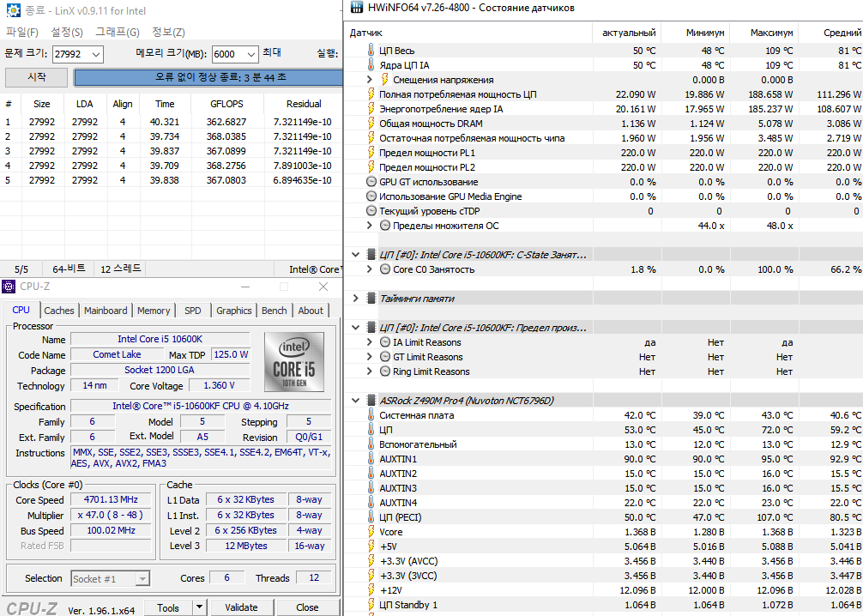Click the HWiNFO64 window title icon
The image size is (863, 616).
pyautogui.click(x=357, y=7)
